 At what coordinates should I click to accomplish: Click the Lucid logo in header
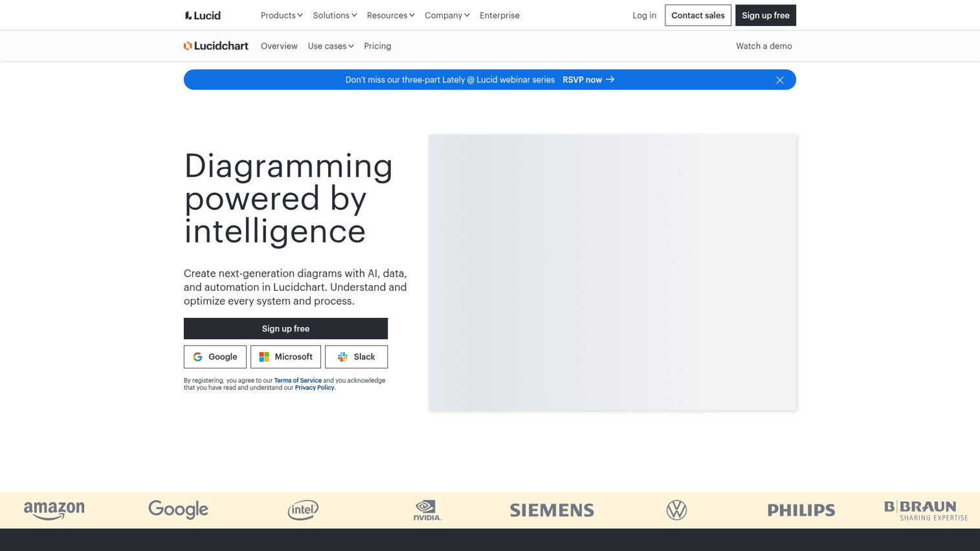203,16
